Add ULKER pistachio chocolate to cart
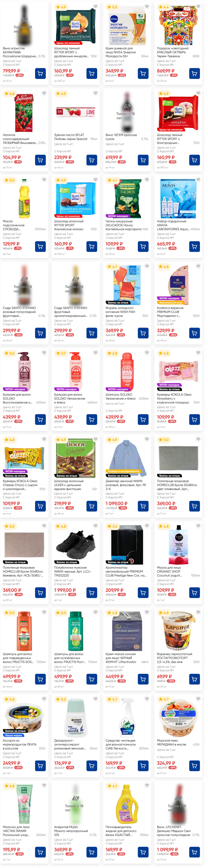The height and width of the screenshot is (868, 208). pyautogui.click(x=92, y=506)
